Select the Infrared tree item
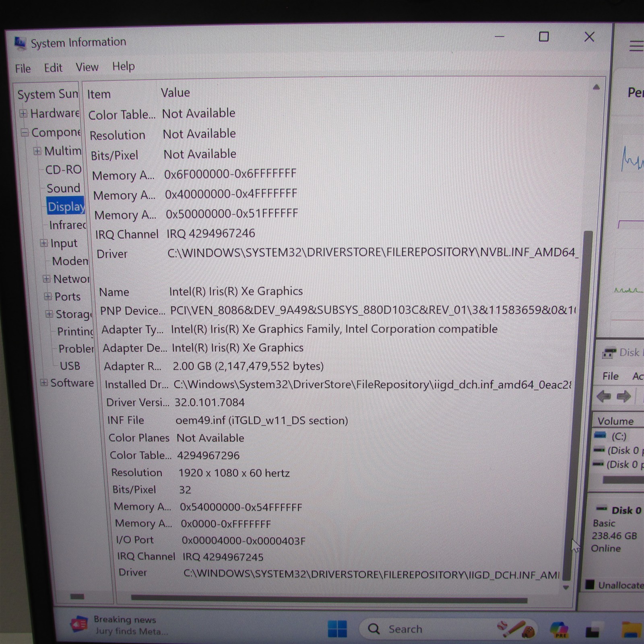Viewport: 644px width, 644px height. [68, 225]
